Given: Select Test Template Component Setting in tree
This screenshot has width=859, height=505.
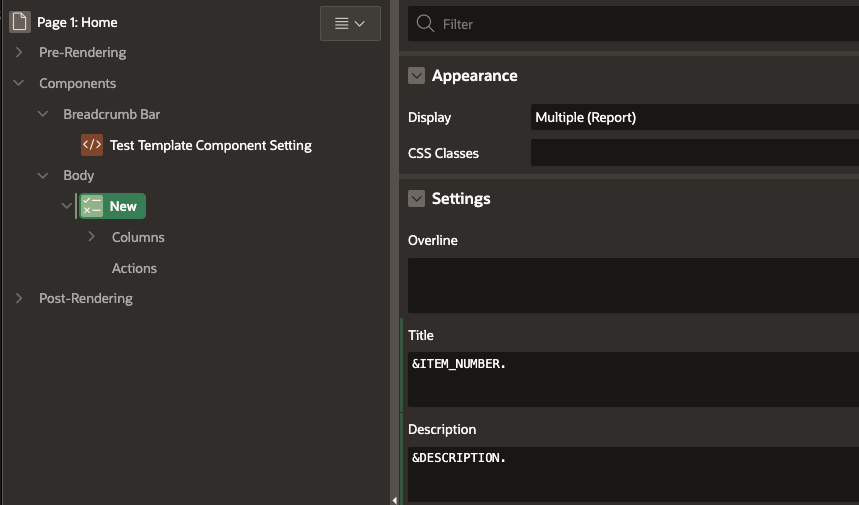Looking at the screenshot, I should 210,145.
